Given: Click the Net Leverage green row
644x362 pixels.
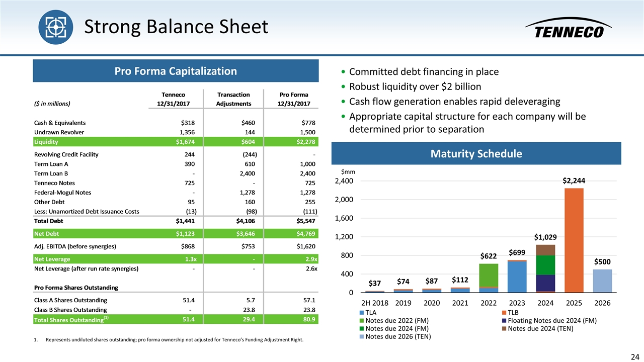Looking at the screenshot, I should point(176,259).
